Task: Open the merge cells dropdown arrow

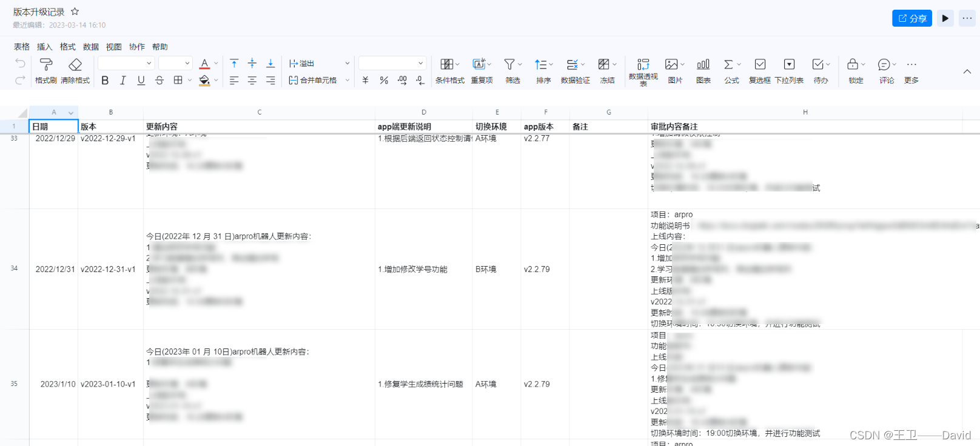Action: 347,80
